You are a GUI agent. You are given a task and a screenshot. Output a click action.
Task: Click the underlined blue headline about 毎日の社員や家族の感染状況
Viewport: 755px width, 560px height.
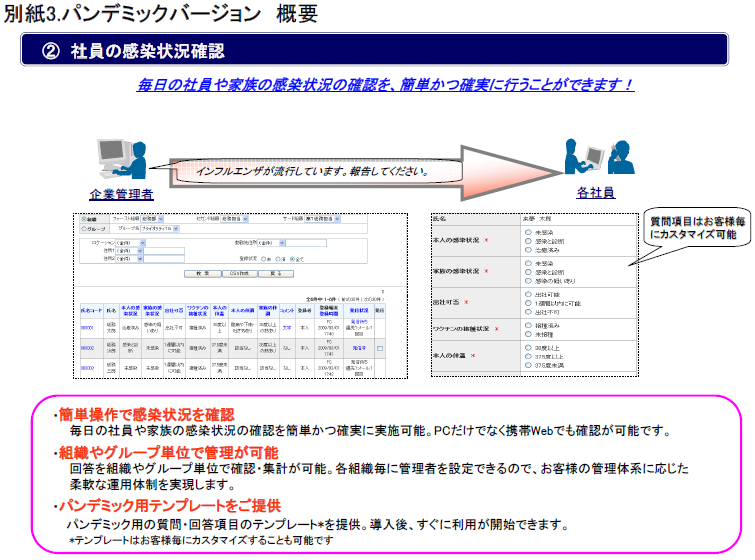(x=385, y=85)
